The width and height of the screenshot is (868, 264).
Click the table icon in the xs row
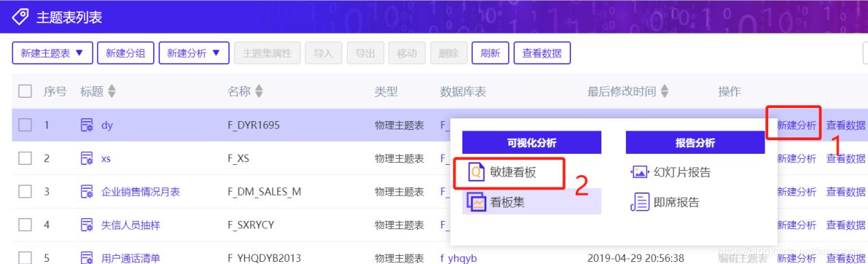click(87, 159)
